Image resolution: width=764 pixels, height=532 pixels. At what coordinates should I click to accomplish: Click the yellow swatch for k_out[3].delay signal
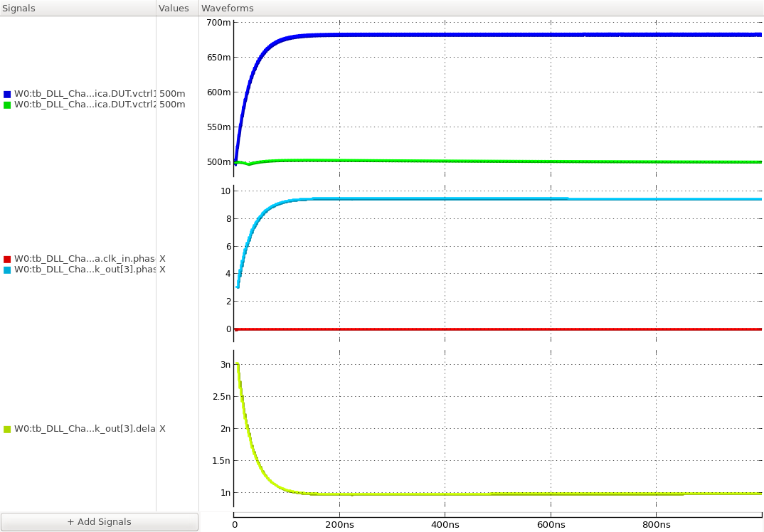7,429
